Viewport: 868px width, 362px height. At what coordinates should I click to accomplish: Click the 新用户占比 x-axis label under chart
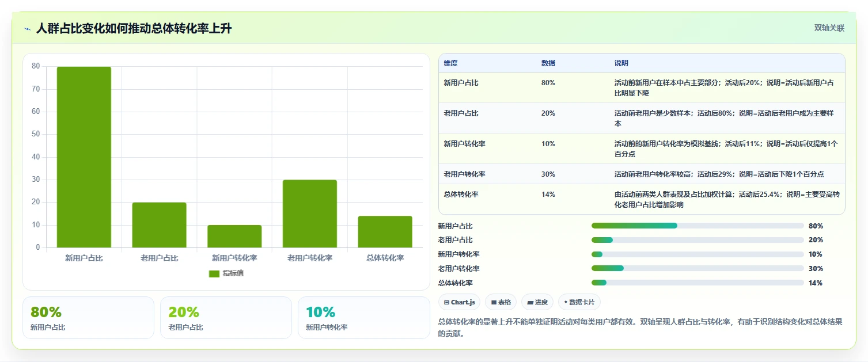point(84,258)
